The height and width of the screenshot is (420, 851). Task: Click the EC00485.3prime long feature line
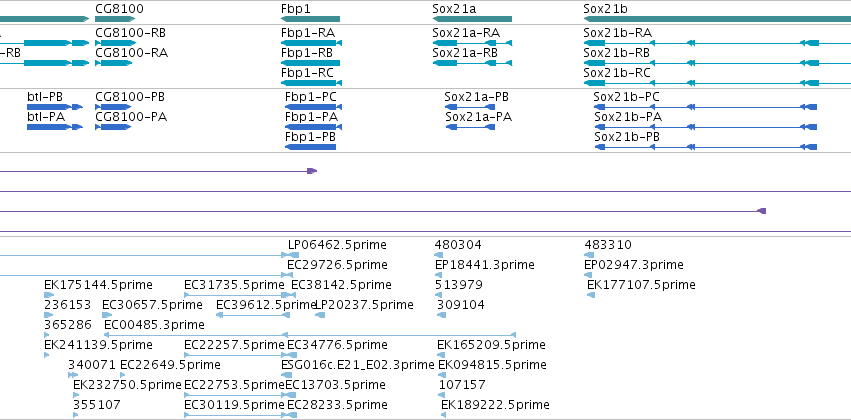(x=310, y=335)
